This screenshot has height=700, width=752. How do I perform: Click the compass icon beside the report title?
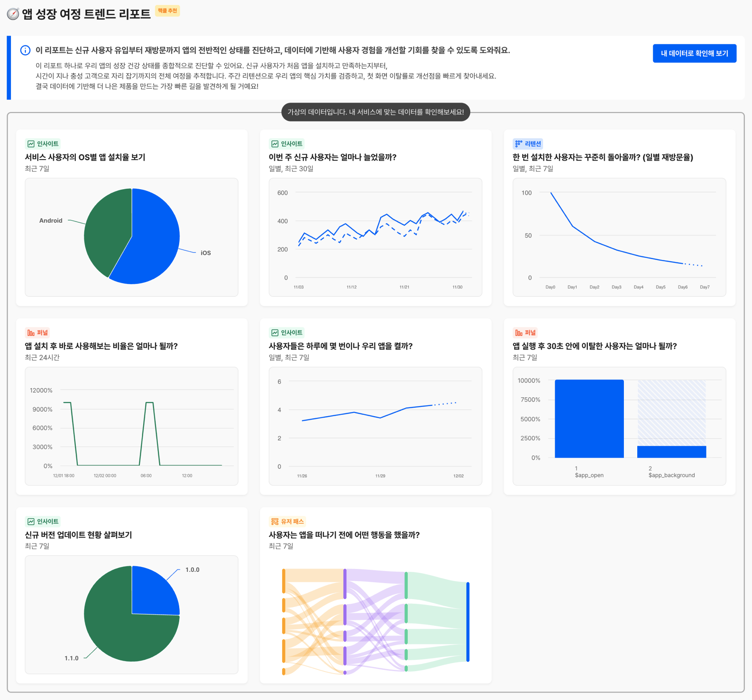[x=13, y=14]
